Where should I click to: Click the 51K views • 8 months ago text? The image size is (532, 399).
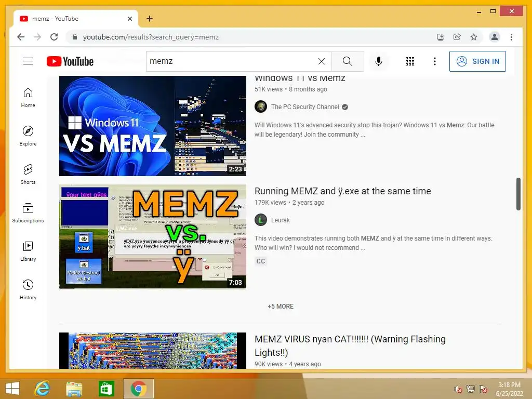291,89
